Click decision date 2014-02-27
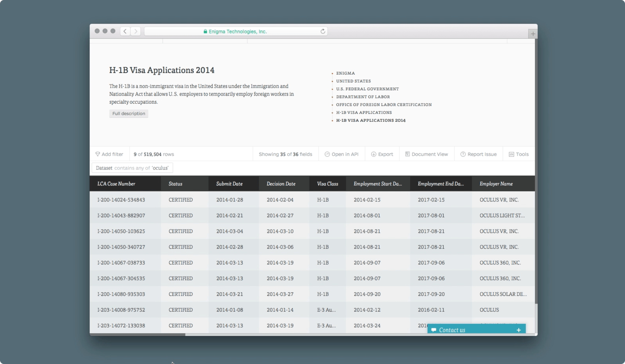Viewport: 625px width, 364px height. click(x=280, y=216)
